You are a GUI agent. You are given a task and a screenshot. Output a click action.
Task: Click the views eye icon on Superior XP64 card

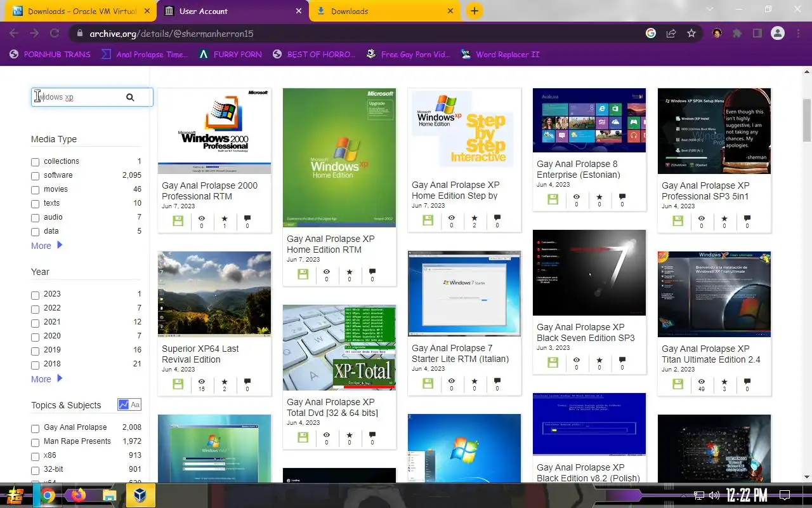(x=202, y=381)
